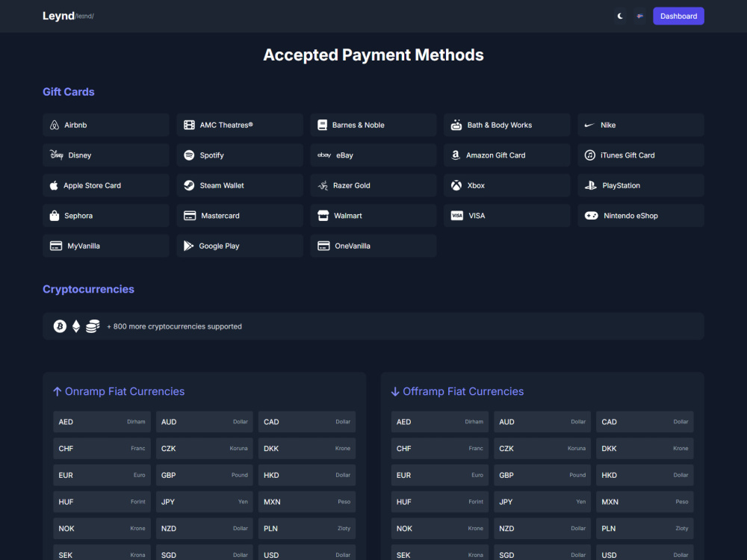747x560 pixels.
Task: Click the Offramp down-arrow icon
Action: tap(395, 391)
